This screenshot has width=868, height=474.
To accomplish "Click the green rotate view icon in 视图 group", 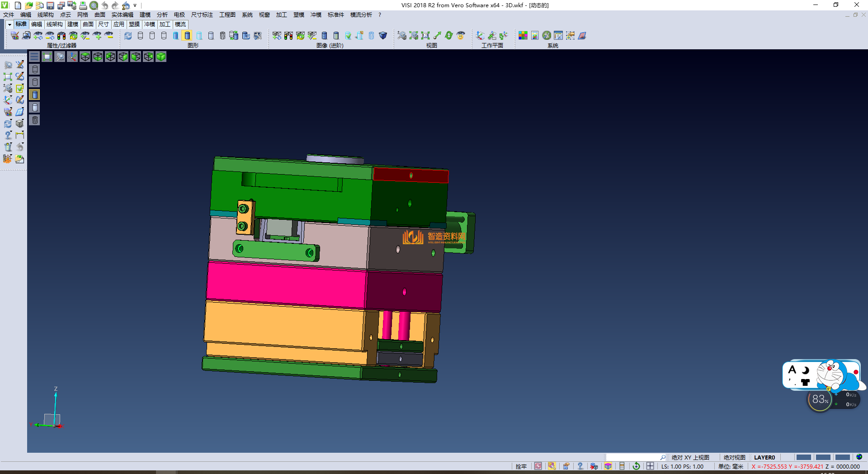I will click(449, 36).
